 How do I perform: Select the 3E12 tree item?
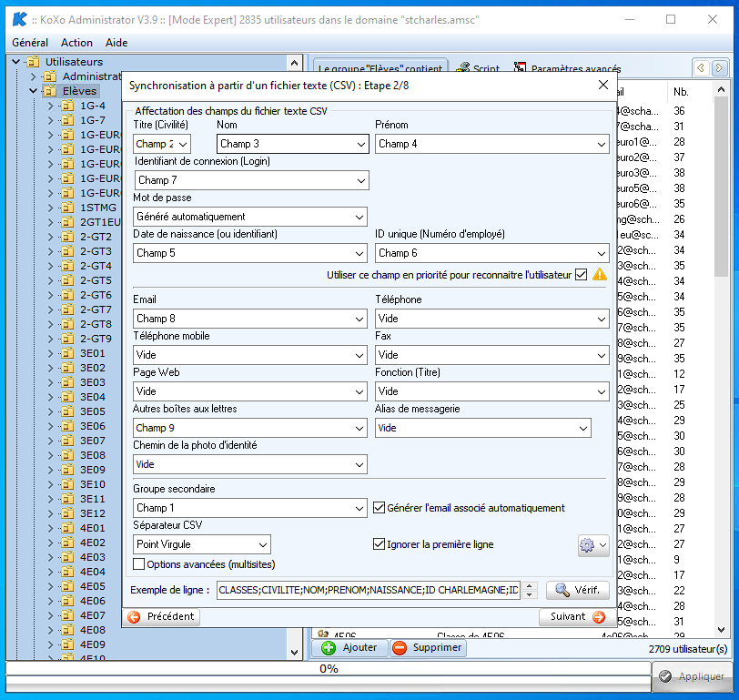pyautogui.click(x=93, y=513)
